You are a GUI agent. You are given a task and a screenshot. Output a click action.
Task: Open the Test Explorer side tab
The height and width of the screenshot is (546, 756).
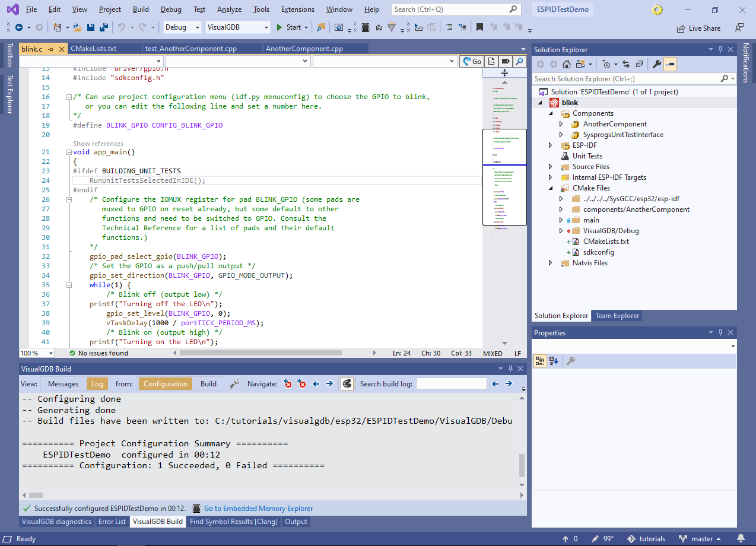[9, 94]
